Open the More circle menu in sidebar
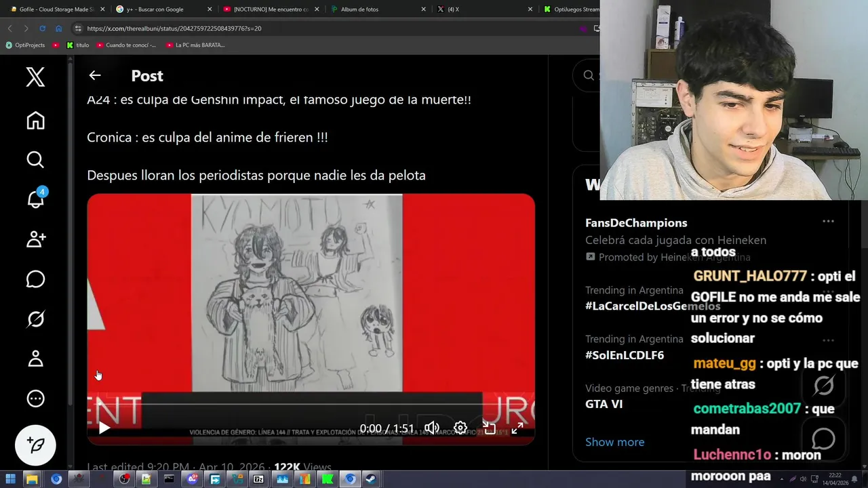This screenshot has width=868, height=488. point(35,399)
